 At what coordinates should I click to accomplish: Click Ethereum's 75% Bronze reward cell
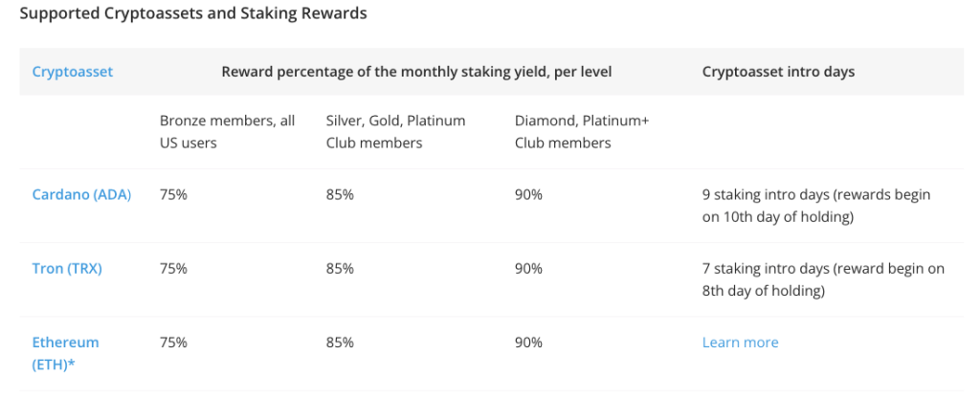tap(173, 343)
